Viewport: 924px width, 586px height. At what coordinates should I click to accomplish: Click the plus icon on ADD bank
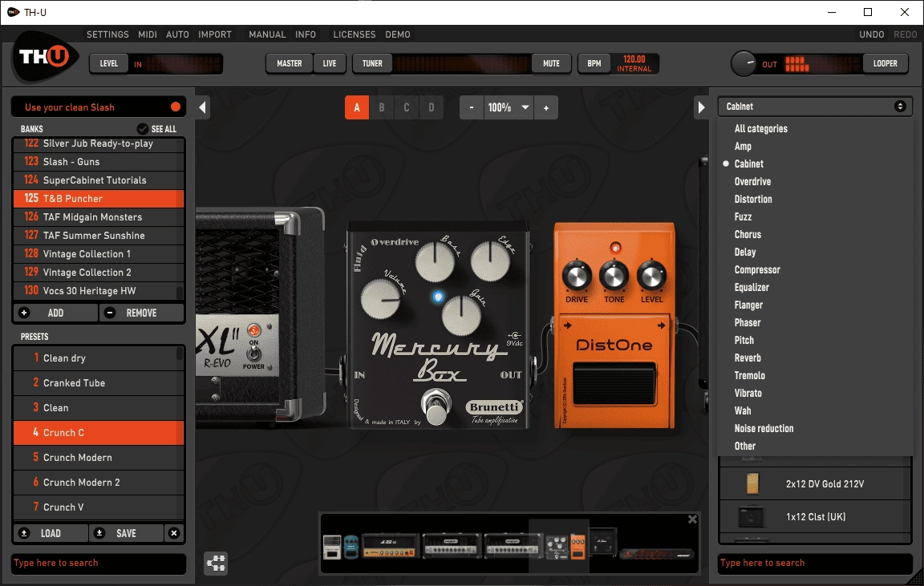coord(24,313)
